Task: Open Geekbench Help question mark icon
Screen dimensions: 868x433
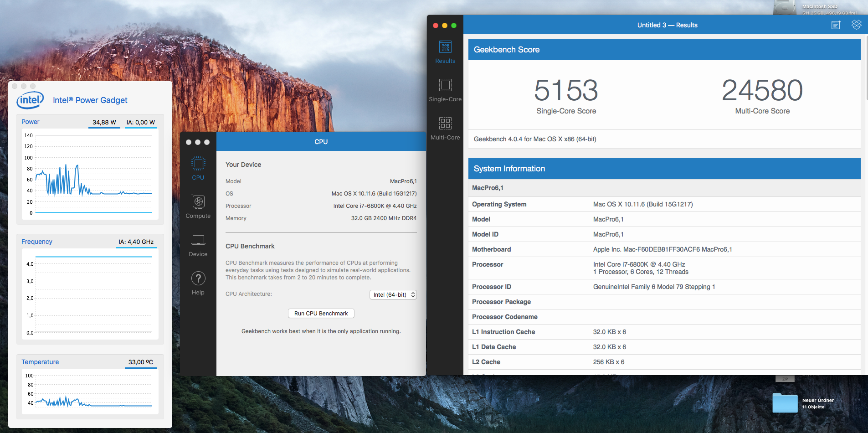Action: point(198,278)
